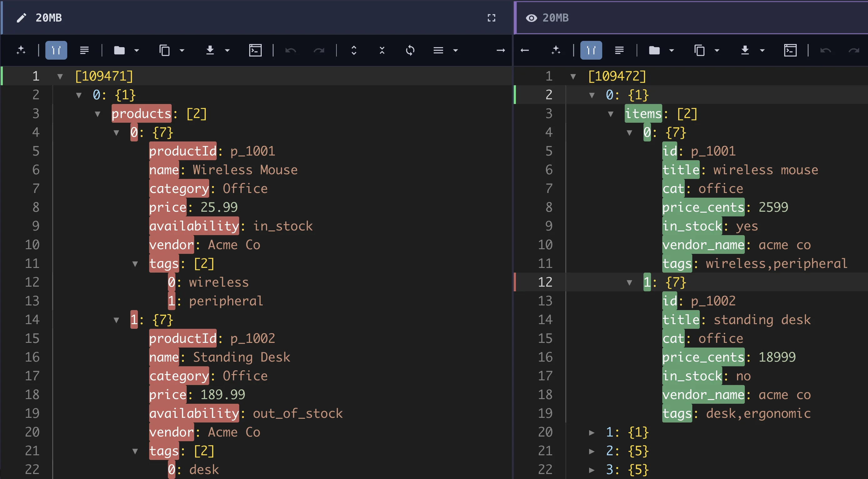The height and width of the screenshot is (479, 868).
Task: Click the collapse-all nodes icon in left toolbar
Action: click(x=382, y=51)
